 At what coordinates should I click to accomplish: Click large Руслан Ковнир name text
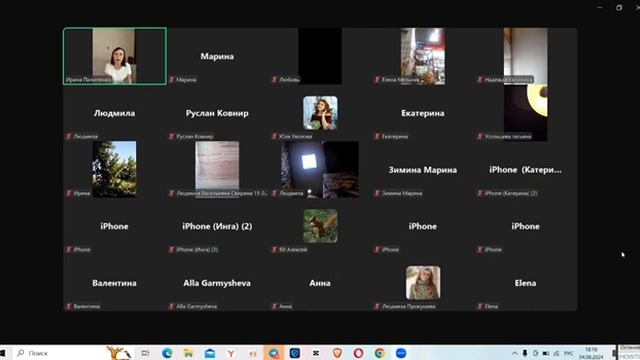pyautogui.click(x=217, y=113)
